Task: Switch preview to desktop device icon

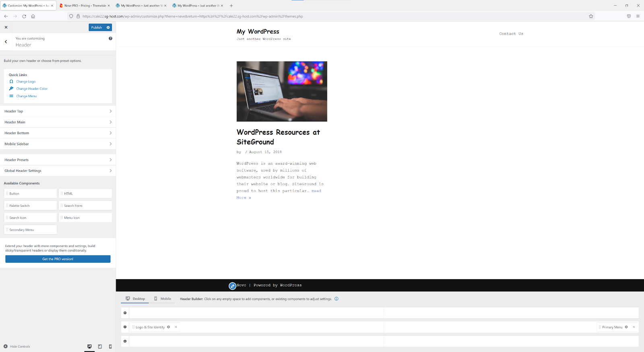Action: (89, 346)
